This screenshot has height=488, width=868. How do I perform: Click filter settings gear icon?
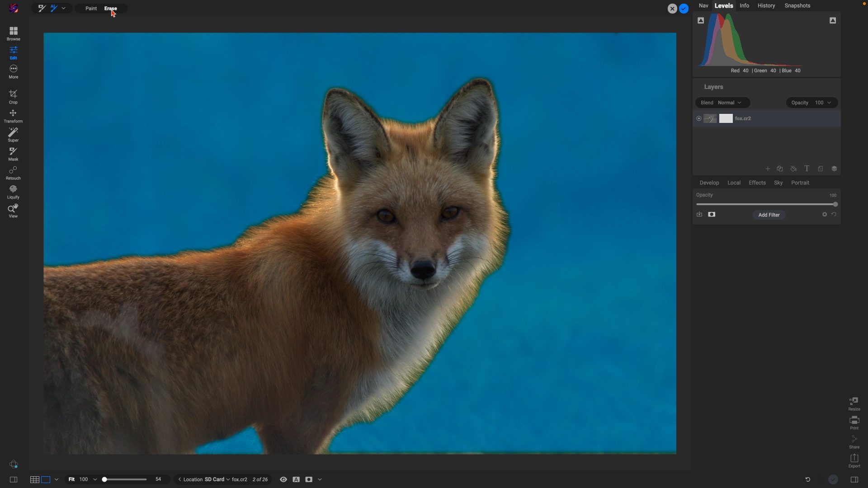point(825,215)
